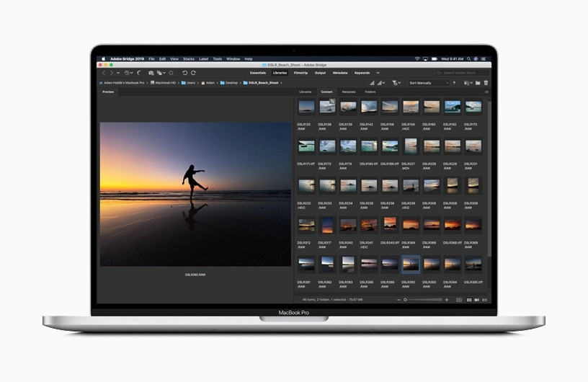Viewport: 588px width, 382px height.
Task: Open the Sort Manually dropdown
Action: [x=428, y=83]
